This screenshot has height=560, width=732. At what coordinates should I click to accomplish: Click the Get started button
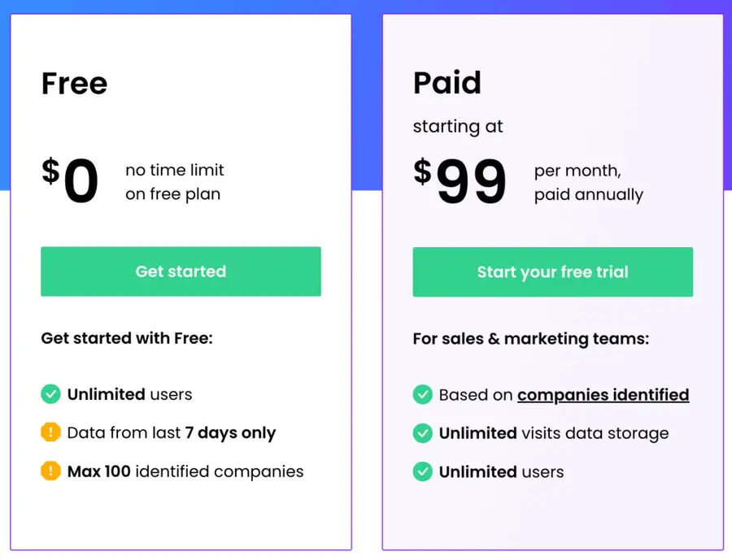tap(181, 271)
